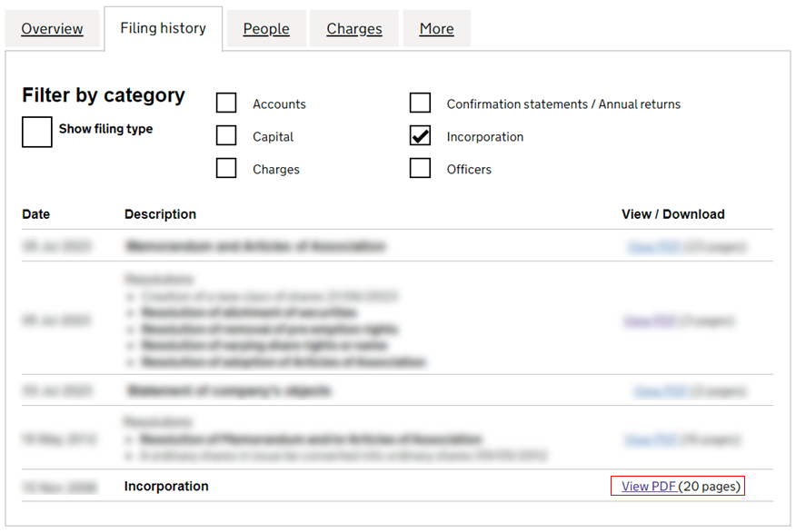Check the Capital filter checkbox

(x=226, y=135)
